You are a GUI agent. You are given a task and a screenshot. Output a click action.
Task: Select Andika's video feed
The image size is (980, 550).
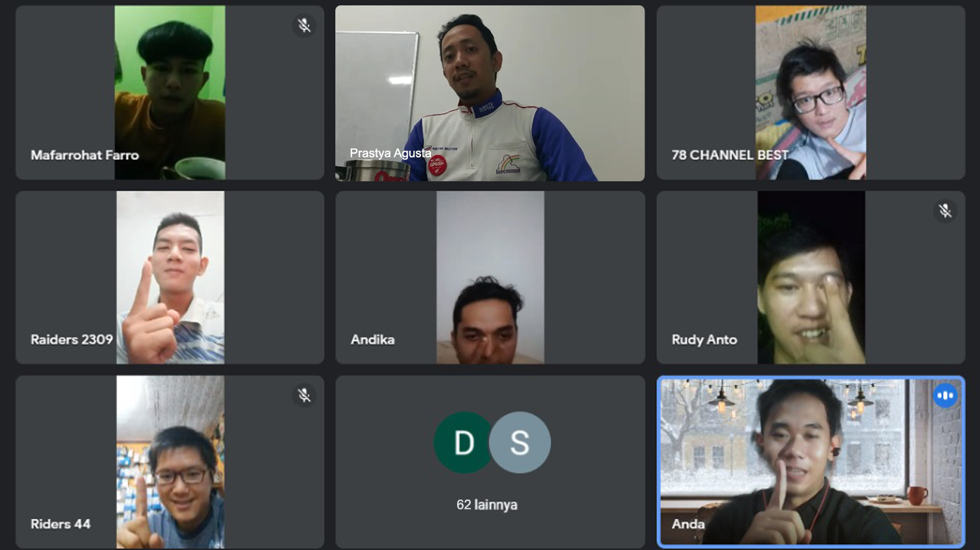490,277
